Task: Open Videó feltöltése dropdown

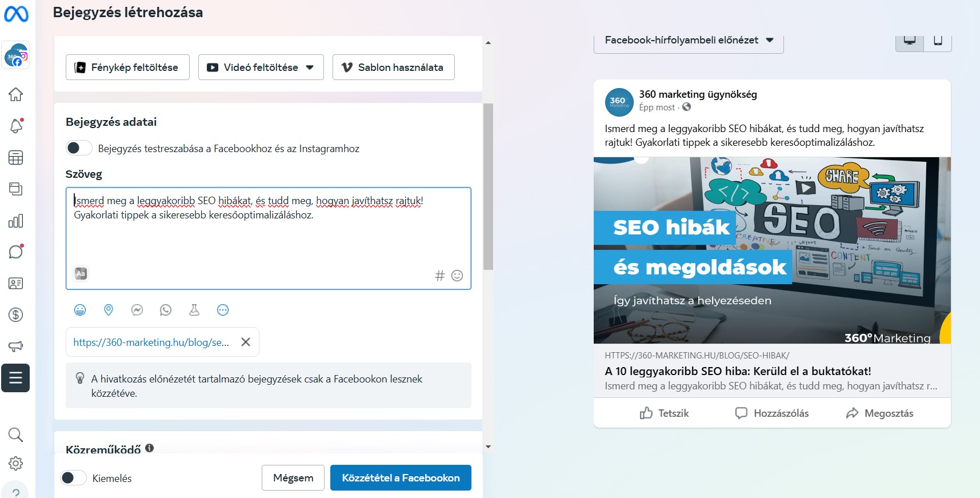Action: (261, 67)
